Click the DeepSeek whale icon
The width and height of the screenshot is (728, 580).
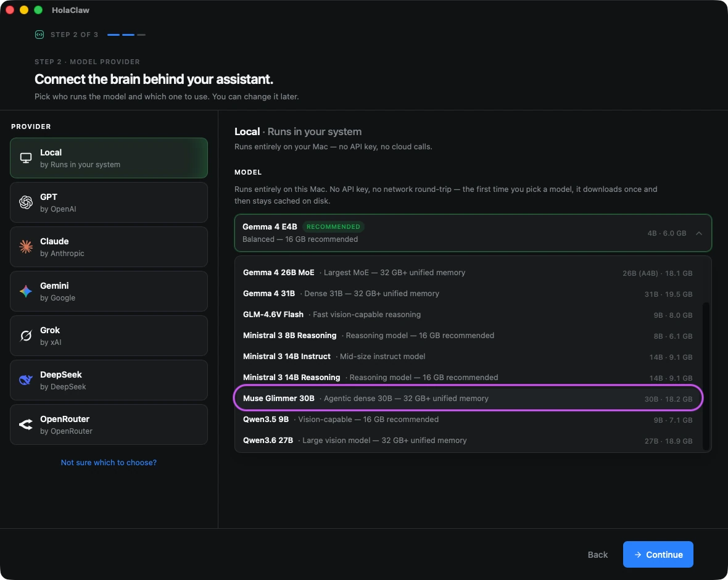click(x=26, y=380)
